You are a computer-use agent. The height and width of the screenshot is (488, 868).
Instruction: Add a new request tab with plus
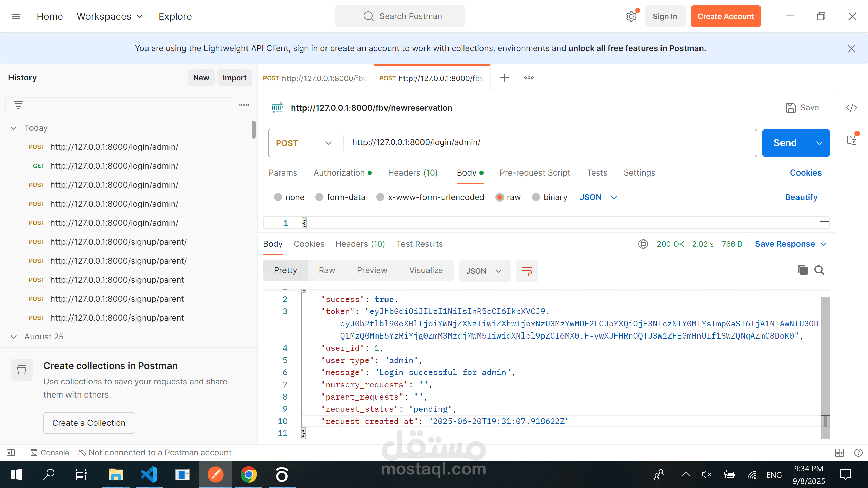[505, 78]
